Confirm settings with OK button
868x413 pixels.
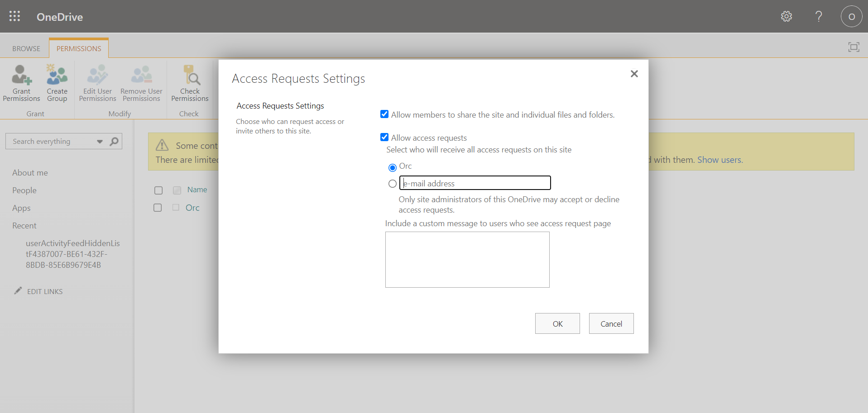coord(557,323)
